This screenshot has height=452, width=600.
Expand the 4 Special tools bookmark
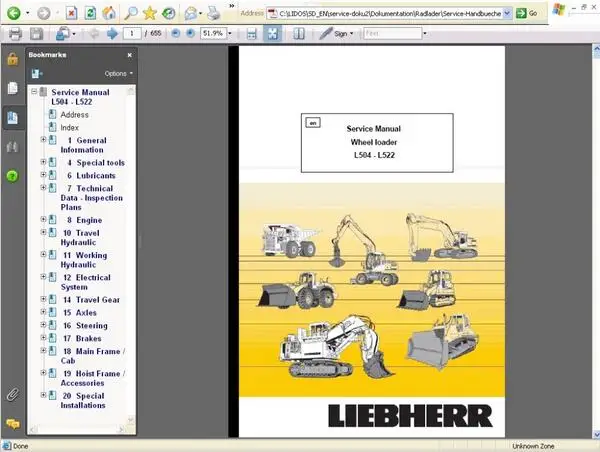point(43,162)
